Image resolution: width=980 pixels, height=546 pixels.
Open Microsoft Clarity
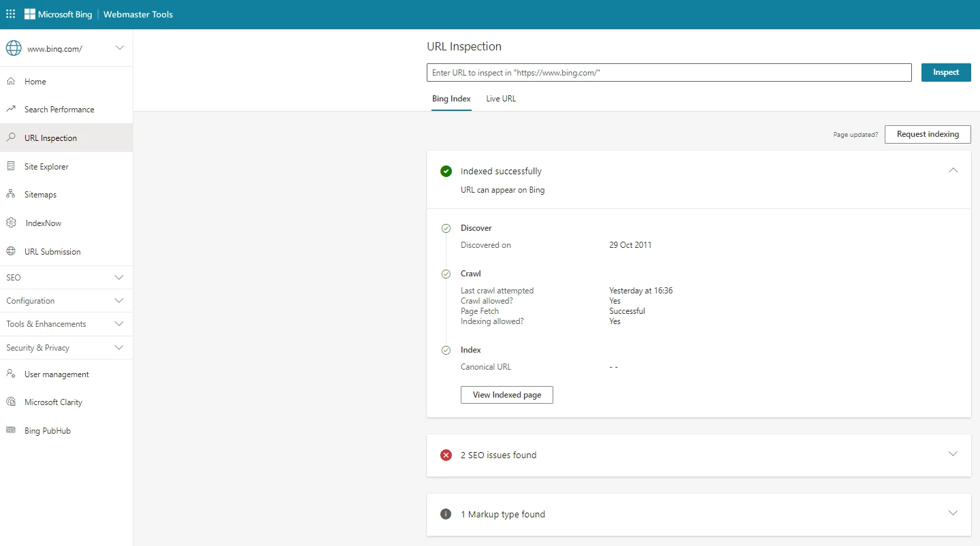click(x=52, y=402)
